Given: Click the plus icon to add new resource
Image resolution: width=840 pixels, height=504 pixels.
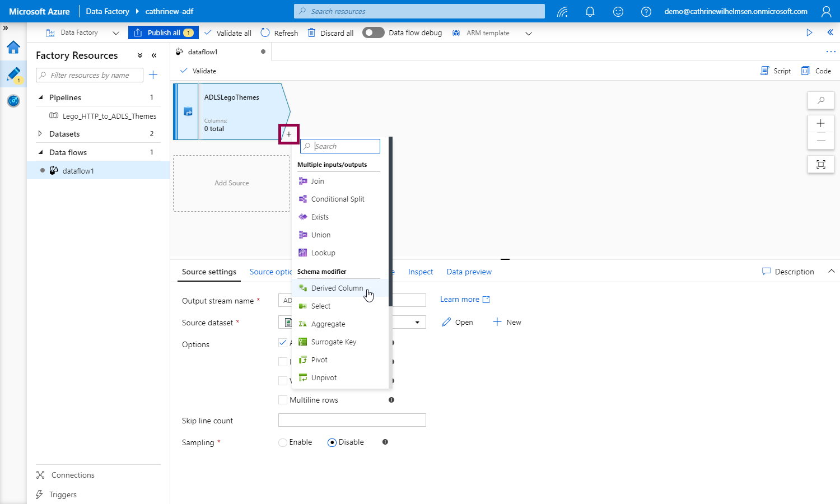Looking at the screenshot, I should (x=153, y=75).
